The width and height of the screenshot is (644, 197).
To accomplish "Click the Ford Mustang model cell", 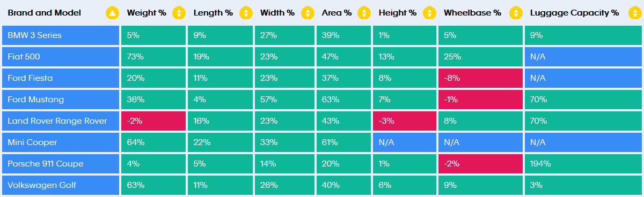I will point(61,100).
